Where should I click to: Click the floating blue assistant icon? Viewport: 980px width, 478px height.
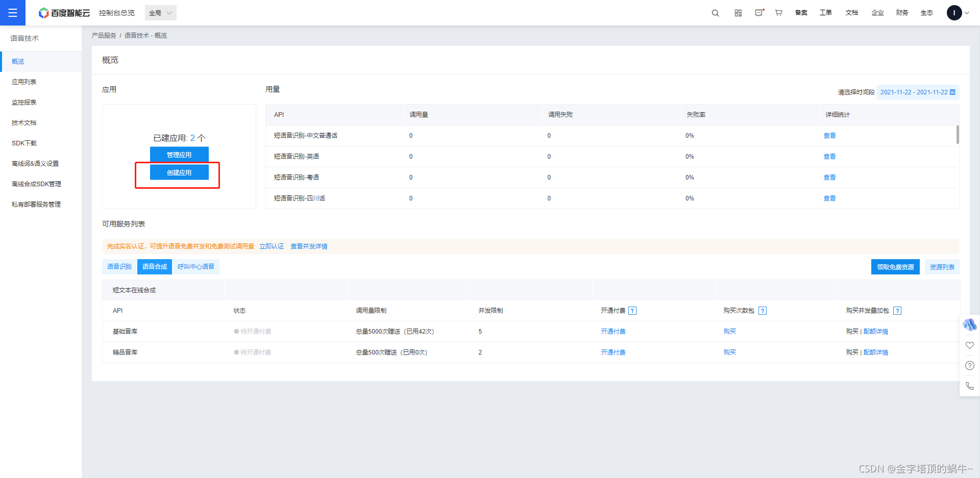click(970, 324)
